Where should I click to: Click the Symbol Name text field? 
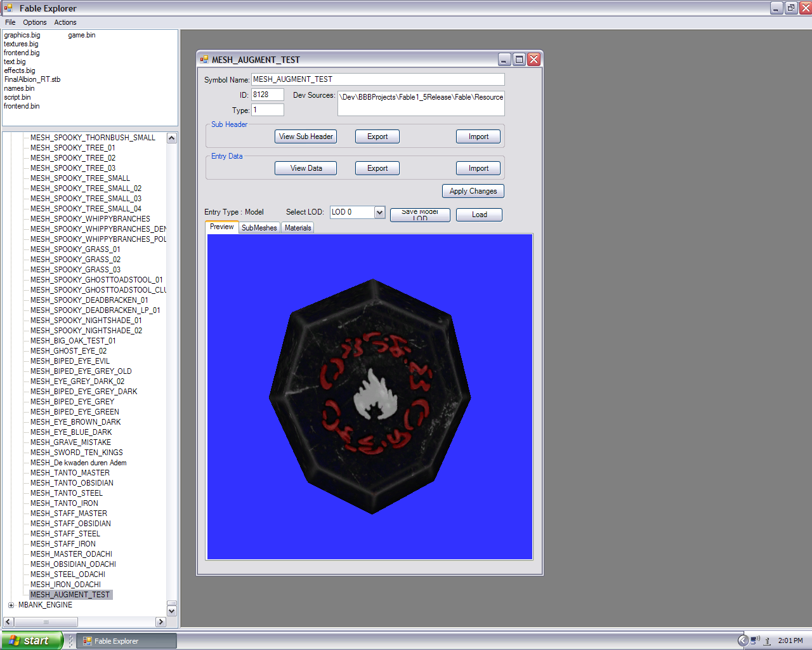point(377,79)
